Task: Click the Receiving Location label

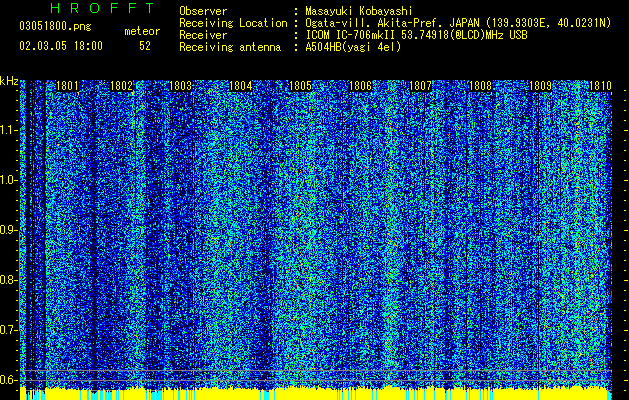Action: coord(233,23)
